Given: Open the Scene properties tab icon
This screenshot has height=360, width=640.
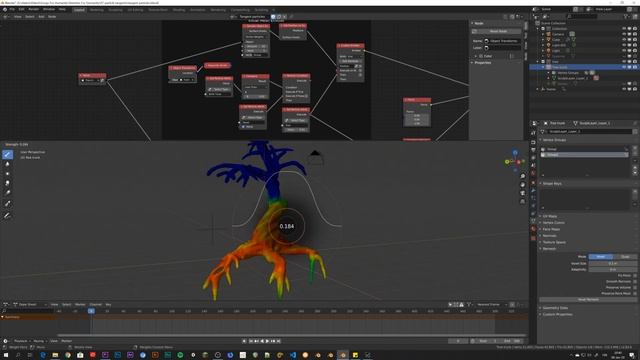Looking at the screenshot, I should click(533, 166).
